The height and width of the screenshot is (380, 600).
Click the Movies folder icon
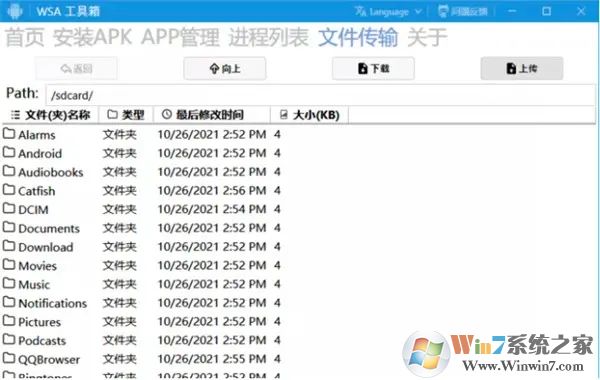pyautogui.click(x=9, y=265)
